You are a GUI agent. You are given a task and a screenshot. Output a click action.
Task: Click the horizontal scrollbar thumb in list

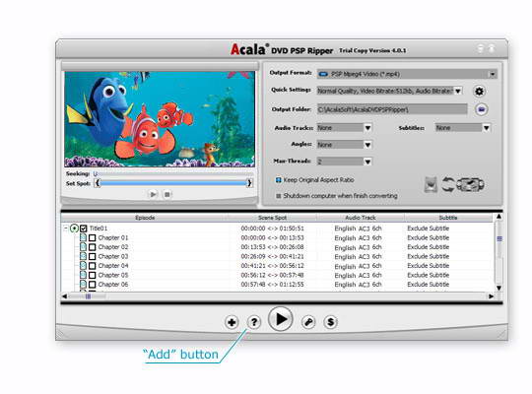tap(88, 296)
